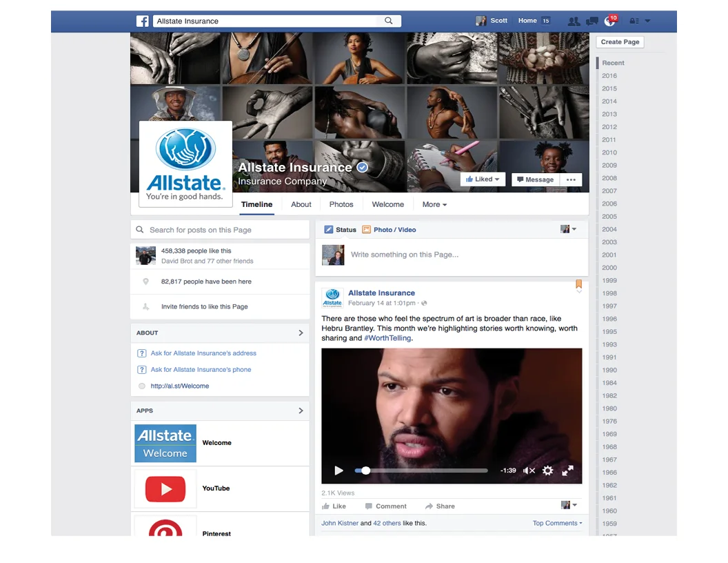Click the Create Page button
This screenshot has height=563, width=728.
tap(620, 42)
